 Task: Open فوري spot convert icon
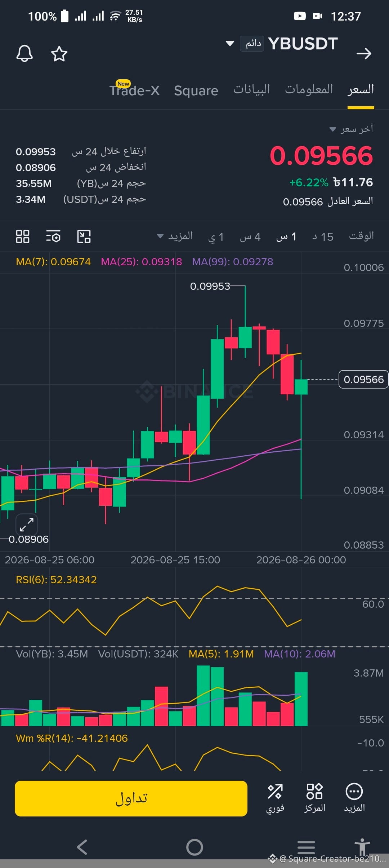(x=275, y=798)
